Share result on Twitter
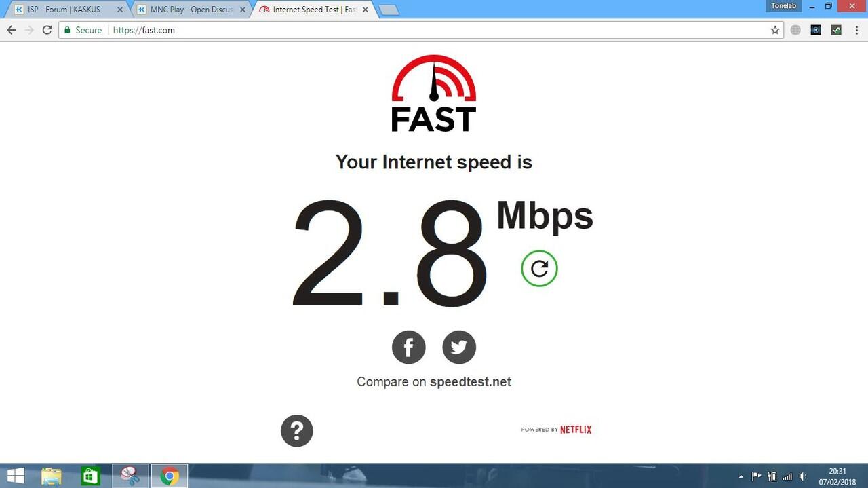The width and height of the screenshot is (868, 488). point(459,348)
